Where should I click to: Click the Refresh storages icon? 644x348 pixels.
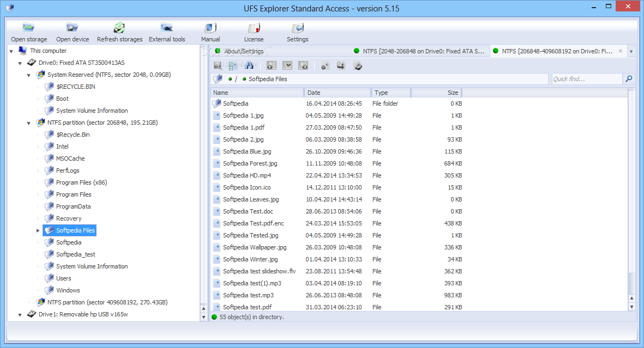coord(119,28)
